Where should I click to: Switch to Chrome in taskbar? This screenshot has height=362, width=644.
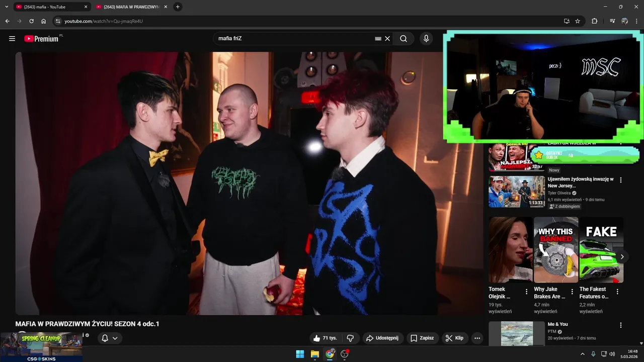point(330,354)
